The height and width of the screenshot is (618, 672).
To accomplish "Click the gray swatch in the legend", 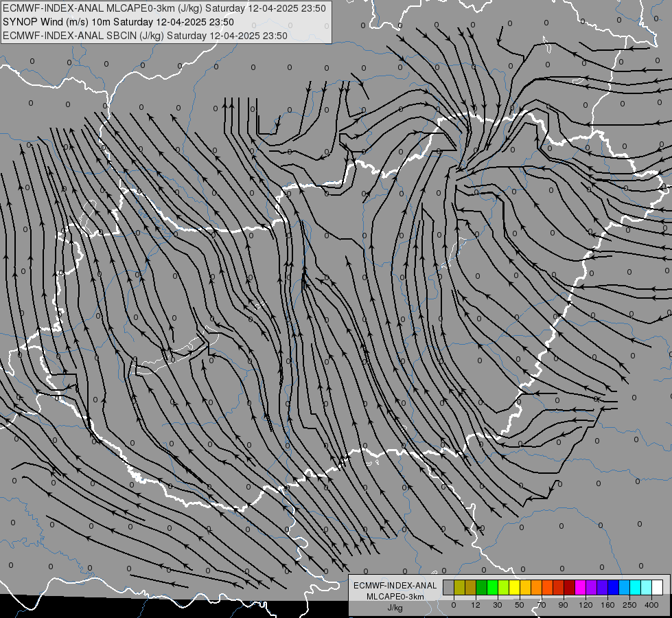I will [x=449, y=587].
